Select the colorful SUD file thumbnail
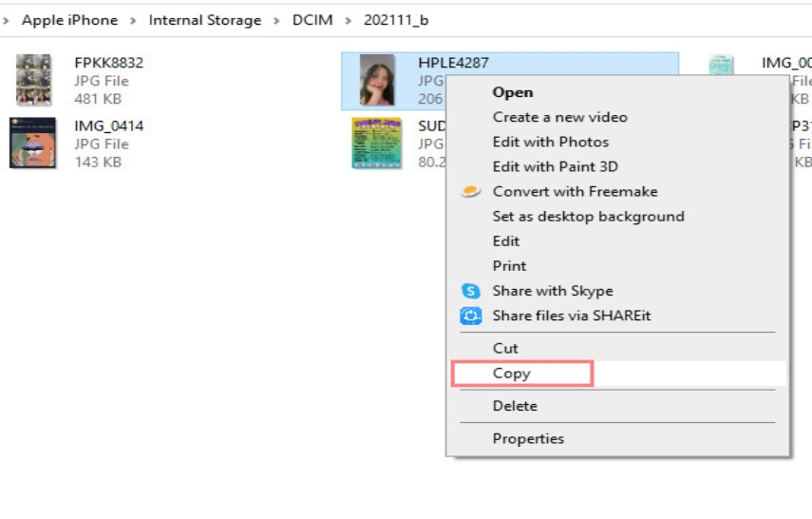The image size is (812, 519). [x=376, y=144]
